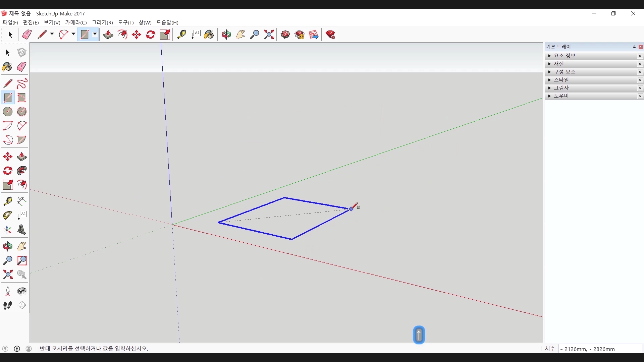Screen dimensions: 644x362
Task: Pin the 기본 트레이 panel
Action: [634, 47]
